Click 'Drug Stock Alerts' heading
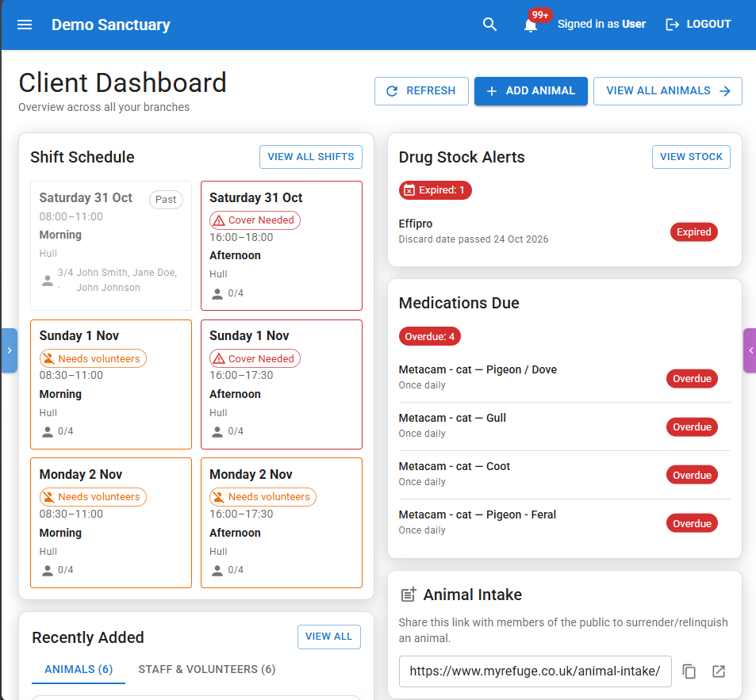Screen dimensions: 756x700 pyautogui.click(x=462, y=157)
